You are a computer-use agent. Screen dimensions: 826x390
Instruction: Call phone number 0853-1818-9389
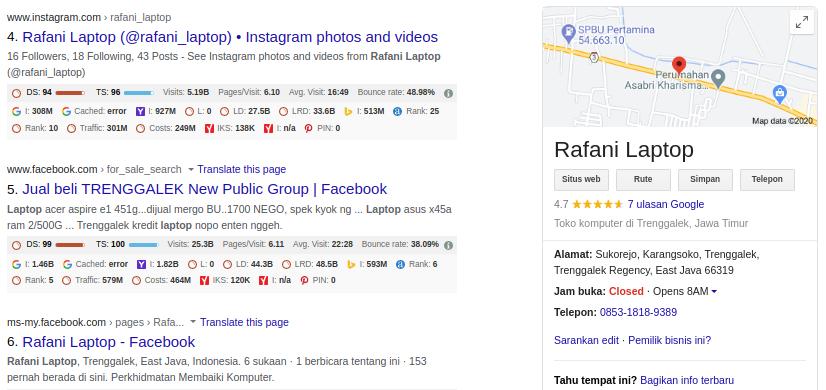click(x=638, y=313)
